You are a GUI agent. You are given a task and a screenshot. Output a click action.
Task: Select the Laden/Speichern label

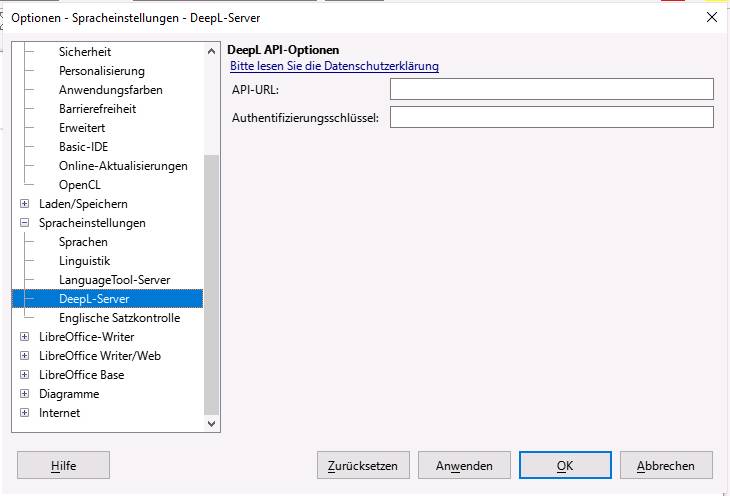tap(83, 204)
